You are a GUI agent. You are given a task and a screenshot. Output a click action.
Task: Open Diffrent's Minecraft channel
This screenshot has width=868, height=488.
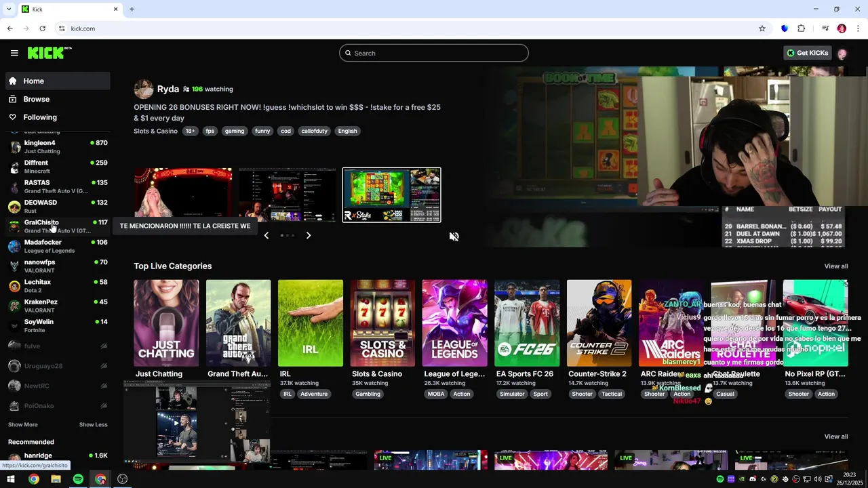58,167
